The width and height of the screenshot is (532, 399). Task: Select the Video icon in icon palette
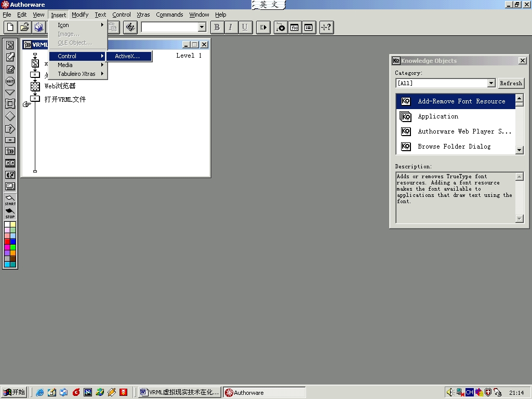[10, 187]
